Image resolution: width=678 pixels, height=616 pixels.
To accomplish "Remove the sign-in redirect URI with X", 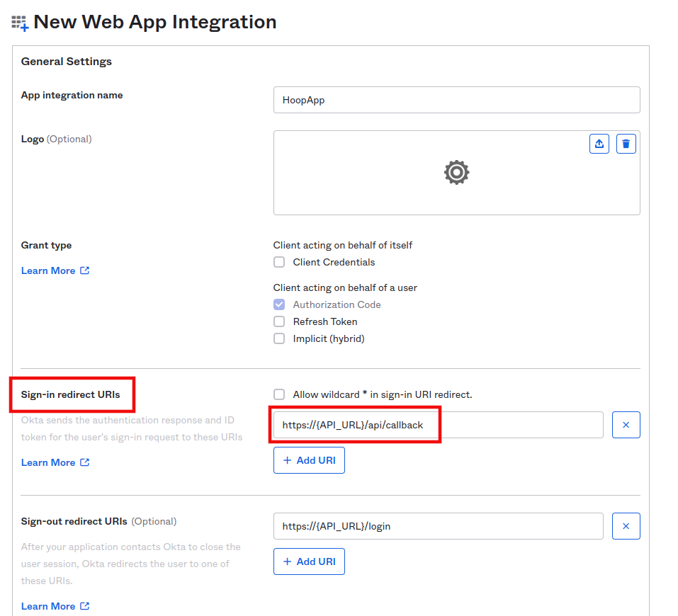I will click(626, 425).
